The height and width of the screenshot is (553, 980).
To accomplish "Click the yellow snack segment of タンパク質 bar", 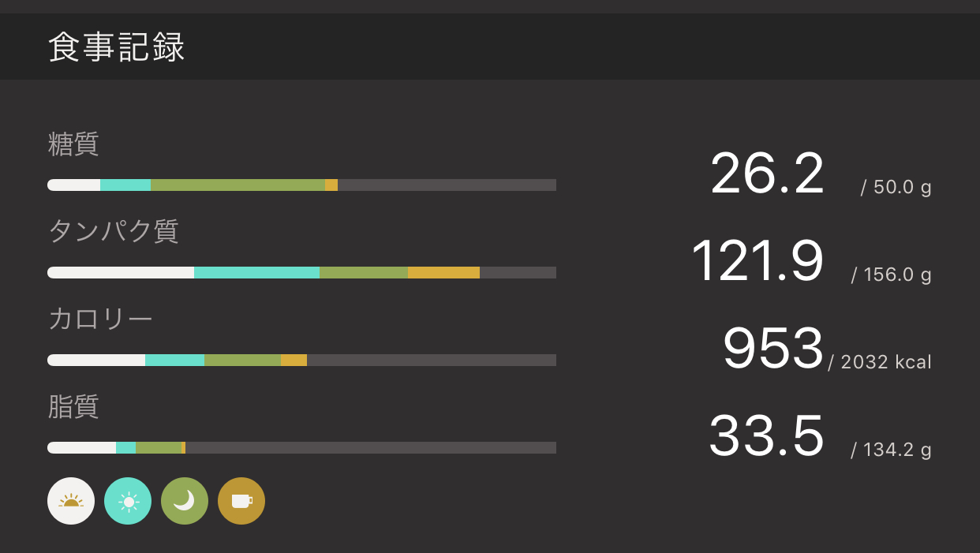I will coord(443,273).
